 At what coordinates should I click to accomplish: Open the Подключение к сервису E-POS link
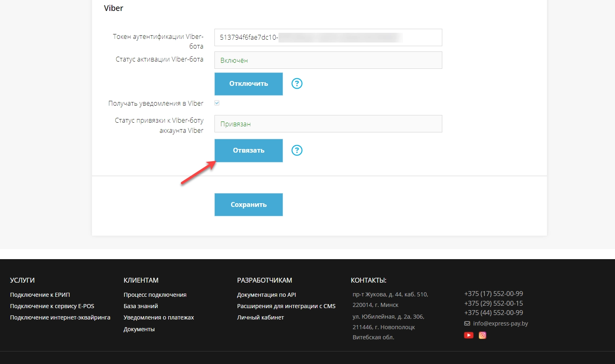point(52,306)
